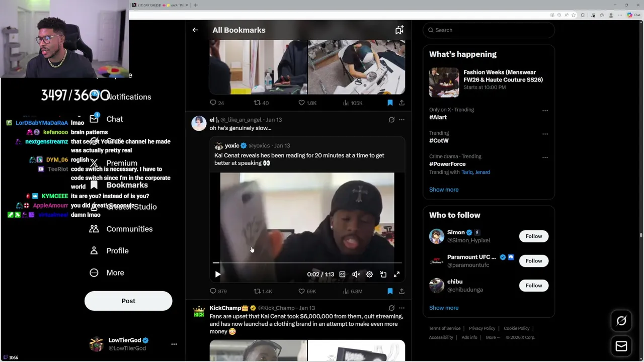Open more options on KickChamp tweet
This screenshot has width=644, height=362.
click(x=401, y=308)
